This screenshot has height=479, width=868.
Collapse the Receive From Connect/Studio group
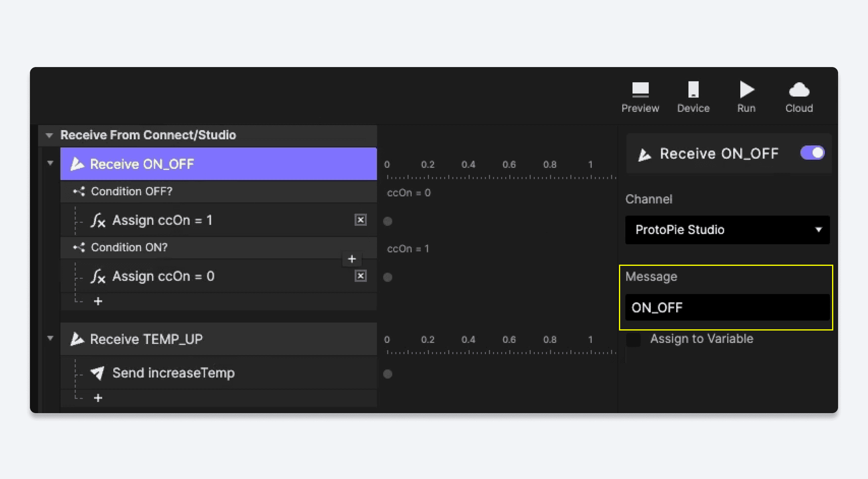coord(49,135)
